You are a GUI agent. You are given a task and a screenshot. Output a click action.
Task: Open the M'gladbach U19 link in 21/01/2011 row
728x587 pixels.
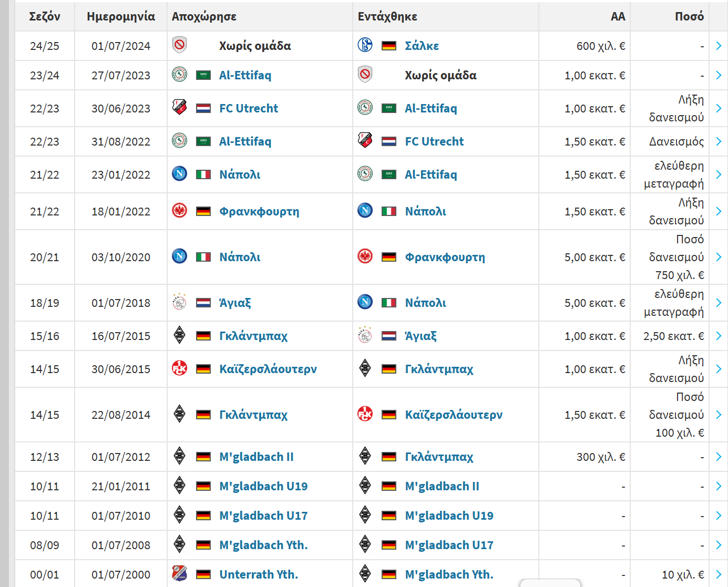click(x=263, y=486)
